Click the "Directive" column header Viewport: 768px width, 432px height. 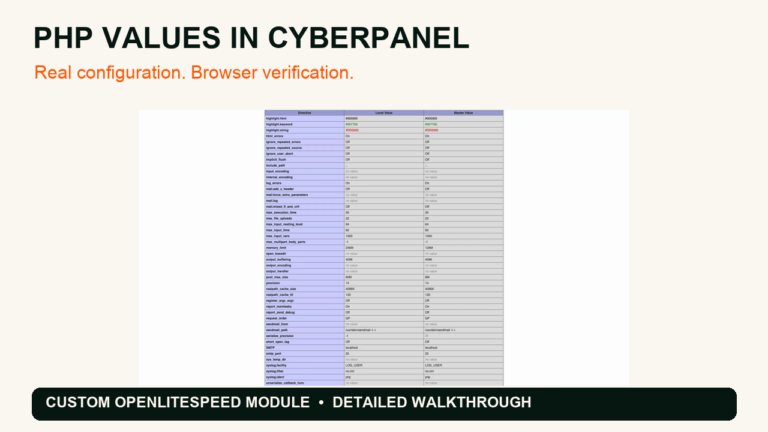tap(305, 113)
